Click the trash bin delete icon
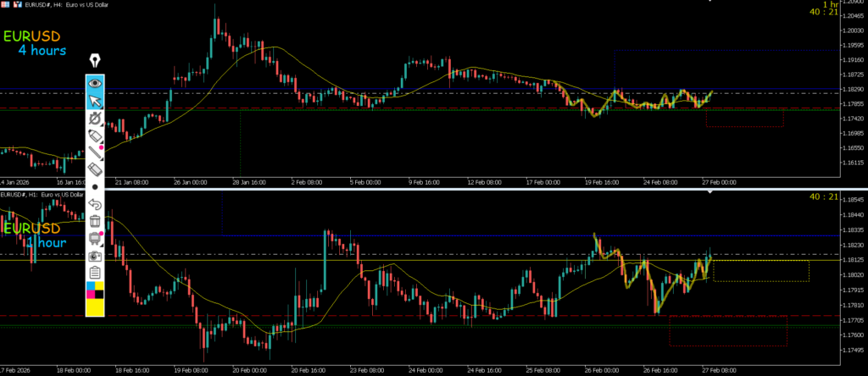868x376 pixels. [x=95, y=221]
